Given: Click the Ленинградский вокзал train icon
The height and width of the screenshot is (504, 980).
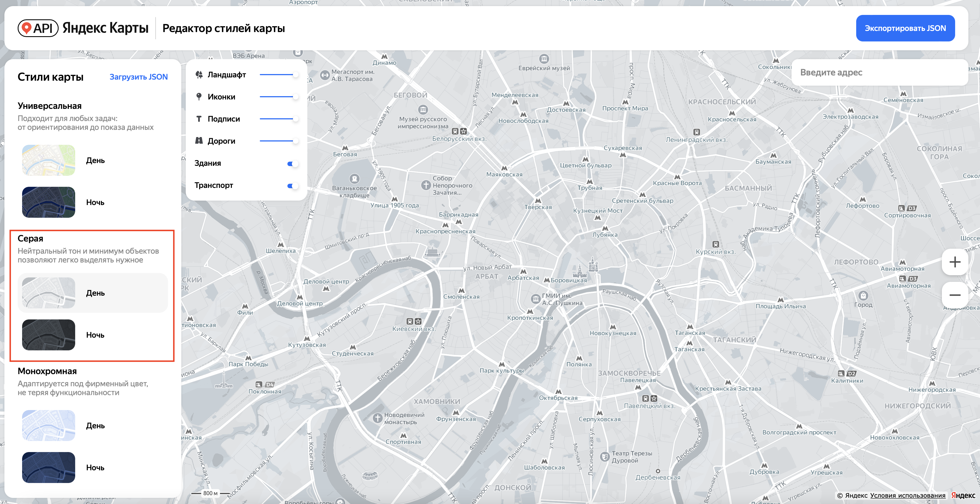Looking at the screenshot, I should pos(696,132).
